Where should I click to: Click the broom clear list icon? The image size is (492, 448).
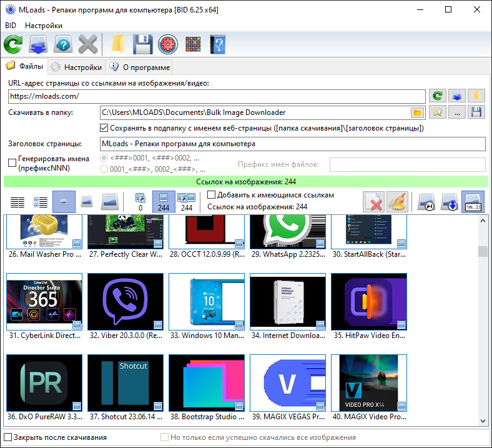(397, 202)
